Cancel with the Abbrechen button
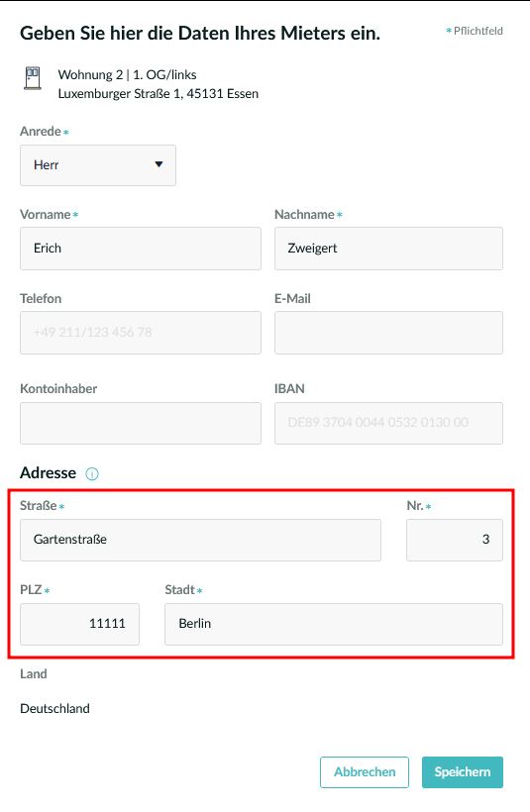 pos(365,772)
